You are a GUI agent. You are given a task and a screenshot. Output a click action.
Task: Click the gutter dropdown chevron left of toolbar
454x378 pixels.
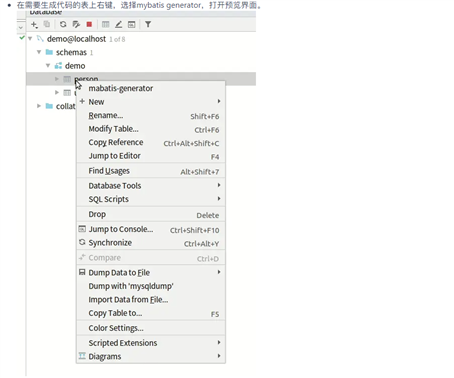click(x=21, y=28)
